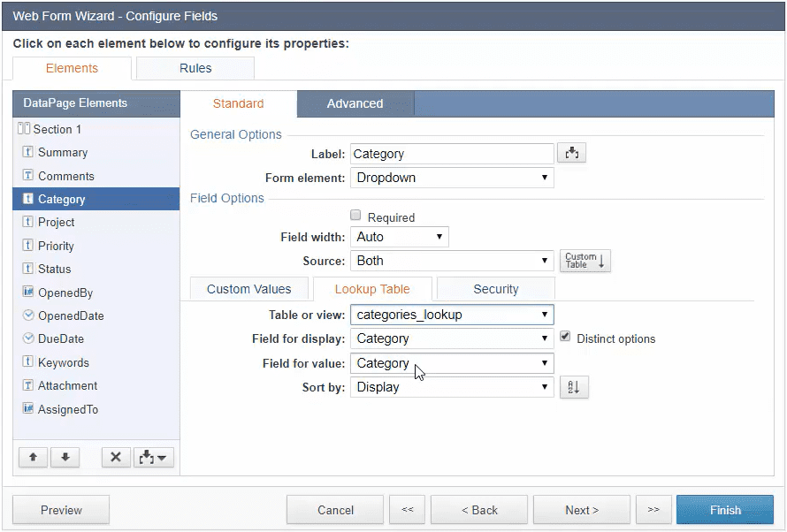Open the Form element dropdown
787x532 pixels.
pyautogui.click(x=452, y=178)
